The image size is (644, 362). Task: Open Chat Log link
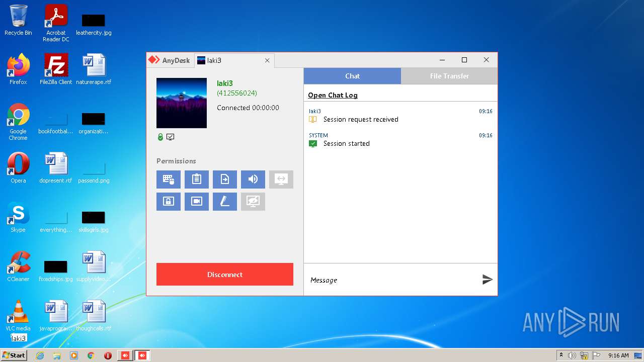point(333,95)
